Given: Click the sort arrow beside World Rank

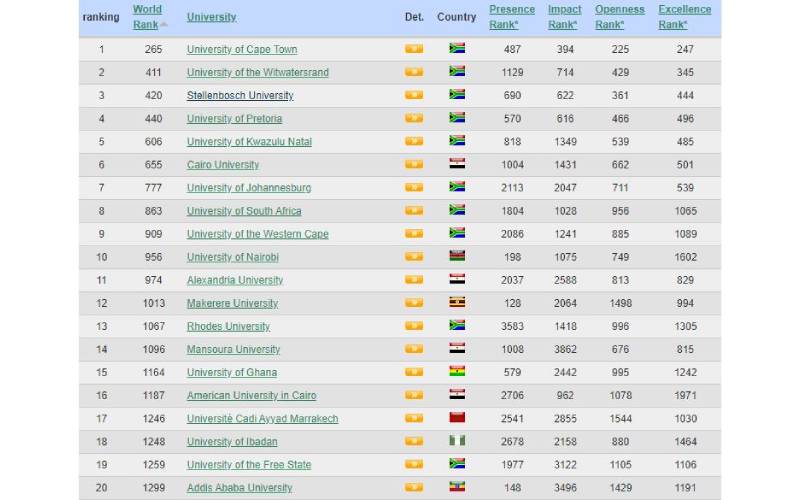Looking at the screenshot, I should click(164, 24).
